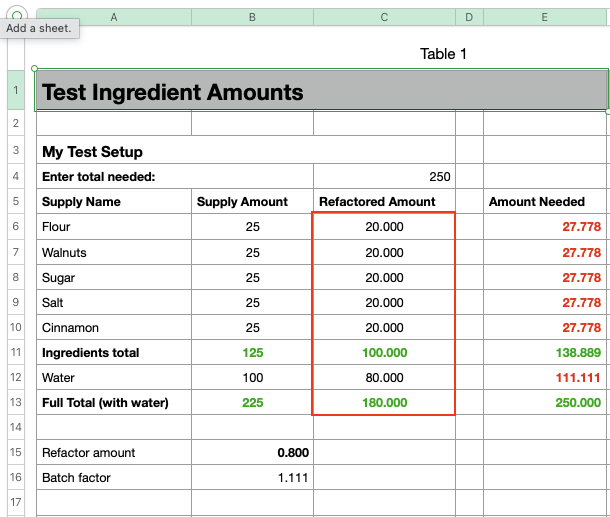Select row 13 header

coord(16,402)
